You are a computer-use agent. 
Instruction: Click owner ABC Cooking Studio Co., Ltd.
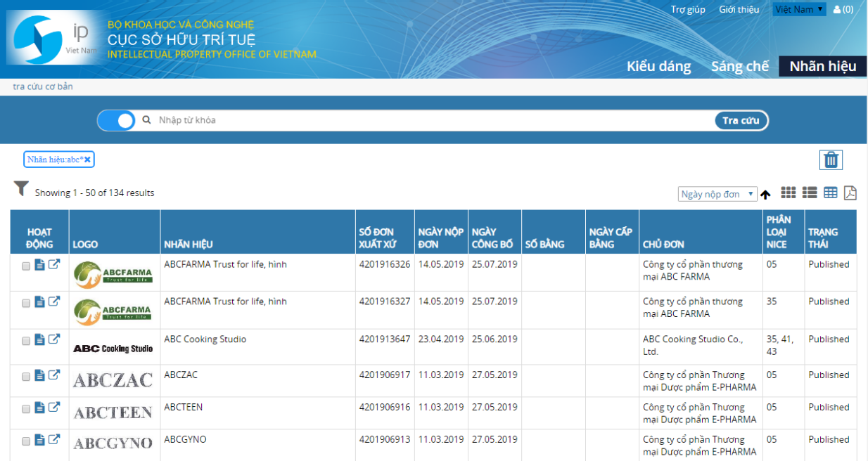tap(693, 345)
